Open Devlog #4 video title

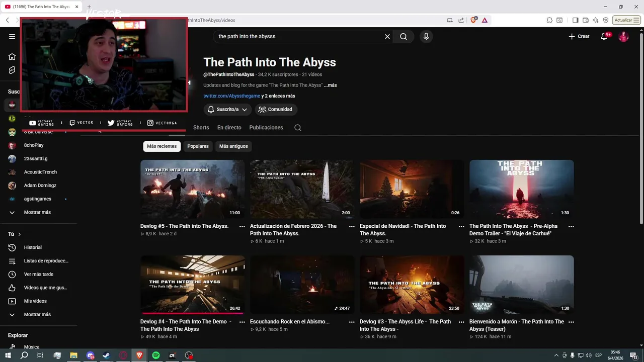tap(186, 325)
